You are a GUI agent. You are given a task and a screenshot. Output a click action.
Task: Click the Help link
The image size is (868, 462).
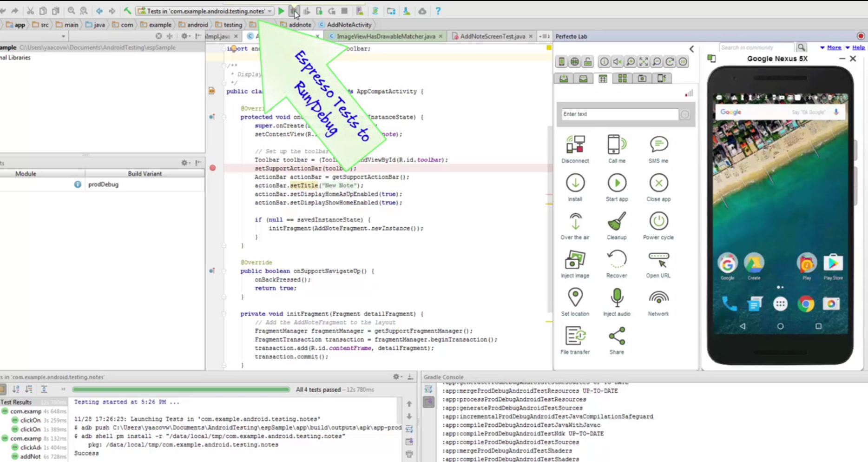(858, 47)
